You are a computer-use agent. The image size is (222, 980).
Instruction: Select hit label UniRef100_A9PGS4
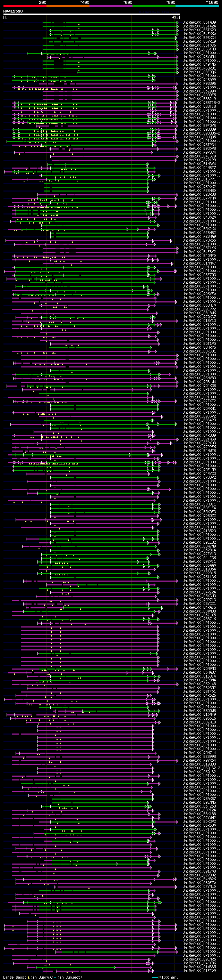(x=199, y=153)
